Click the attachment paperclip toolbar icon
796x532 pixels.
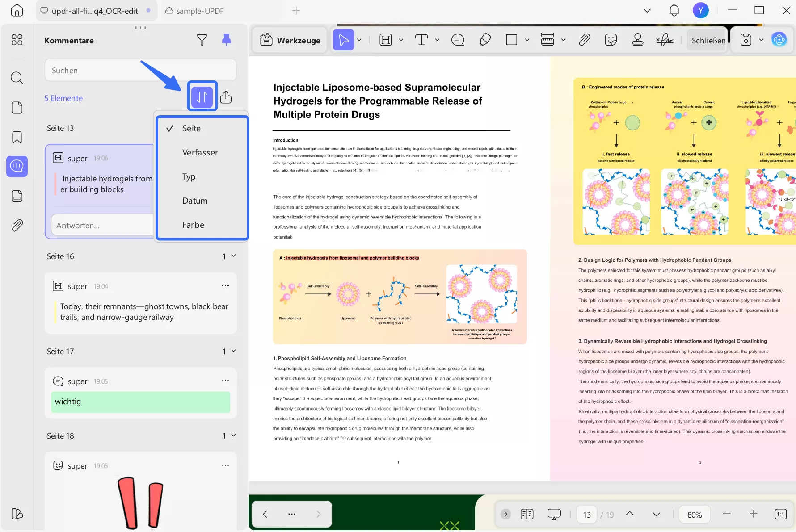click(584, 40)
